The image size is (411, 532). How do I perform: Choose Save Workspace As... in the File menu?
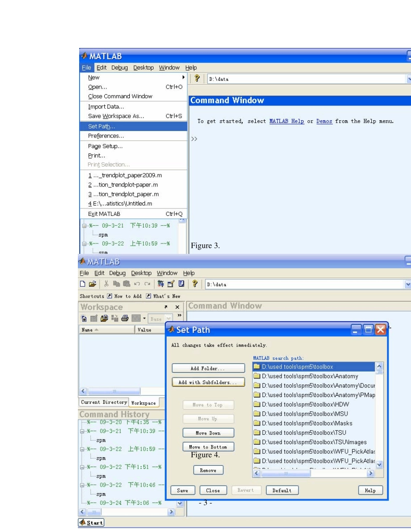[133, 116]
